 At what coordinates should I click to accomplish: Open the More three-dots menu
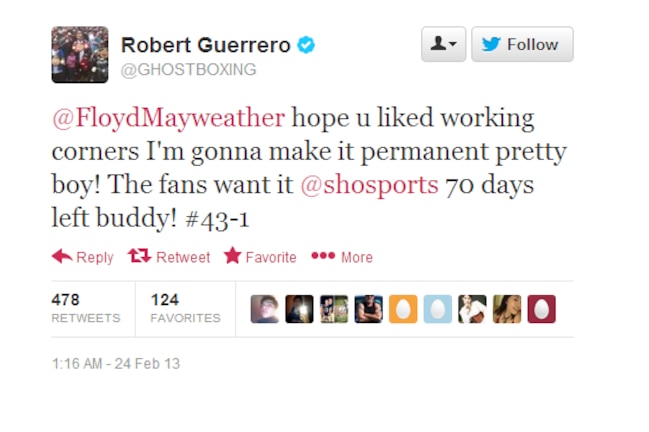click(x=323, y=256)
